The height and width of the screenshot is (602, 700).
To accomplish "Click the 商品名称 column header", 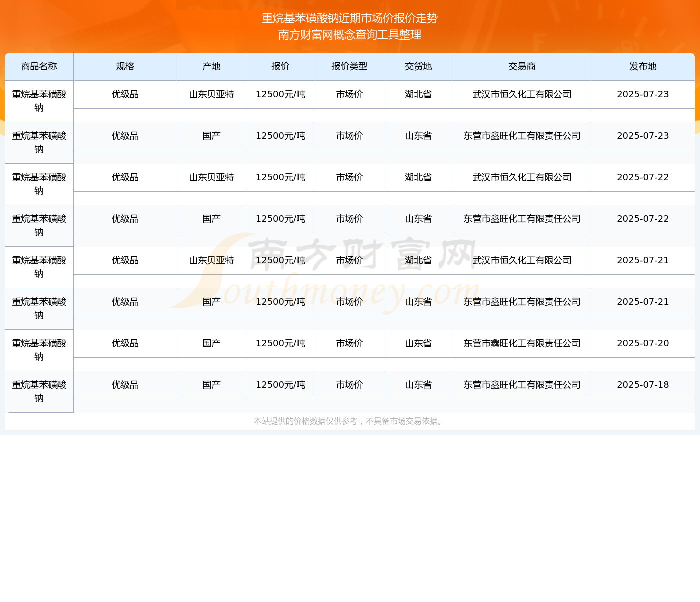I will (x=39, y=66).
